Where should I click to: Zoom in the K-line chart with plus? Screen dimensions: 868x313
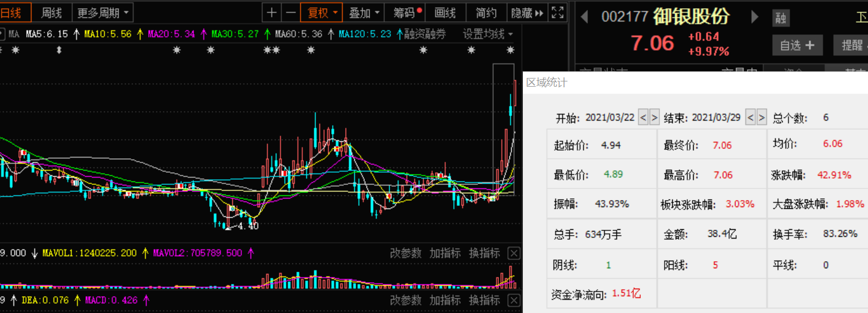pos(271,12)
